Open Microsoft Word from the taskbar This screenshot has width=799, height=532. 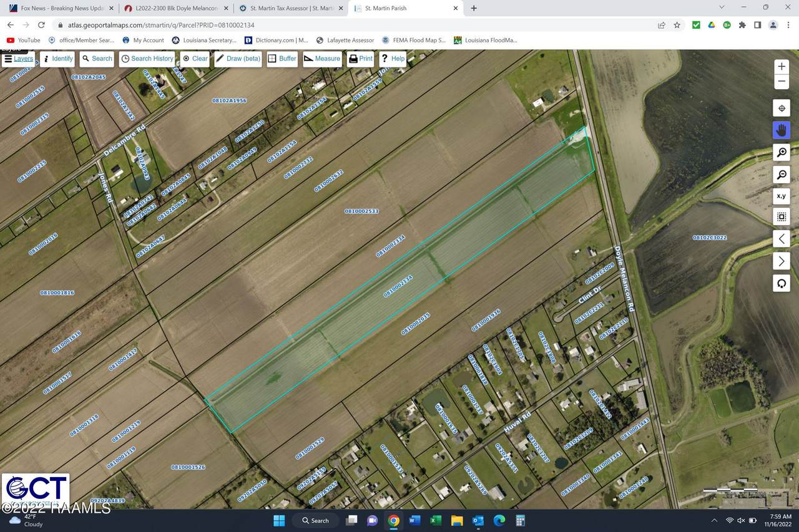point(414,520)
